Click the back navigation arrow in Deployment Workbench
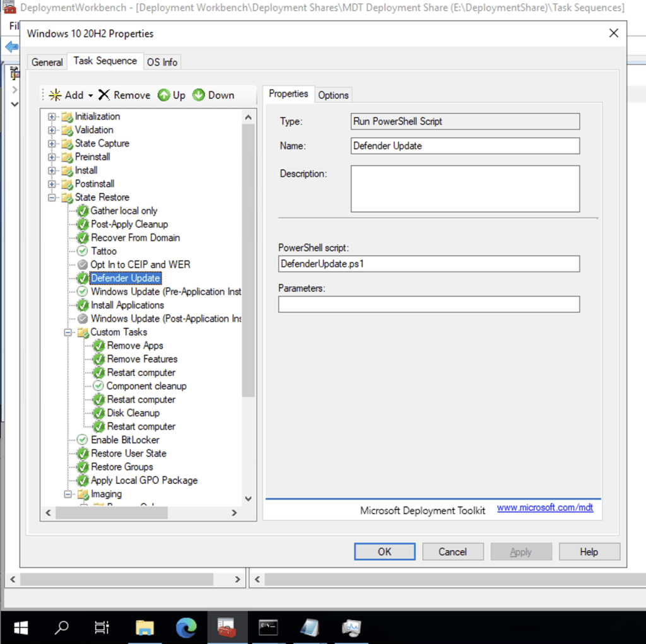 (x=13, y=46)
